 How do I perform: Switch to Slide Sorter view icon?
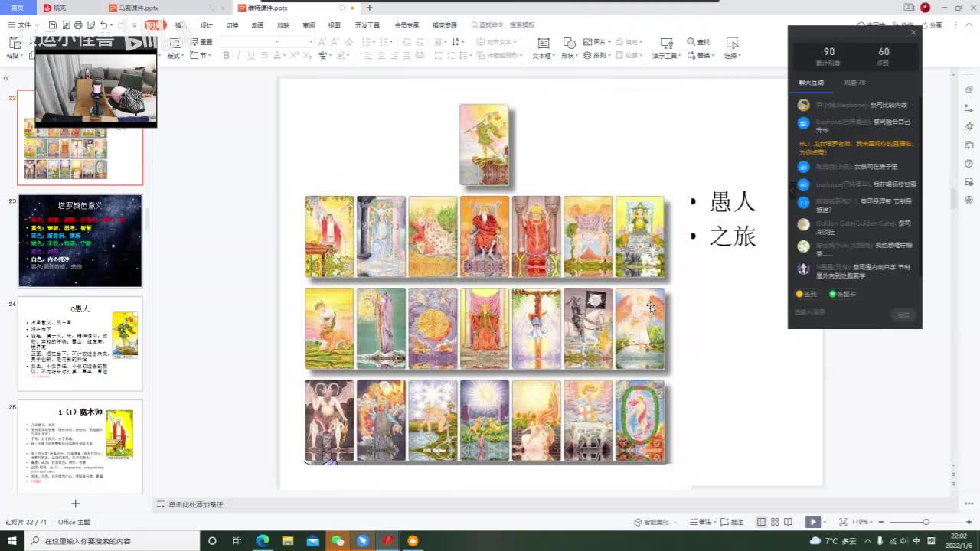click(775, 522)
